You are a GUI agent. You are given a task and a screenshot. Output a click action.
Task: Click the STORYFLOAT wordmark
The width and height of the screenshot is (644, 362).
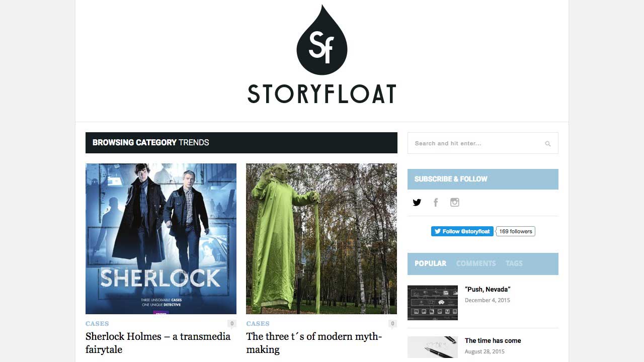click(322, 94)
